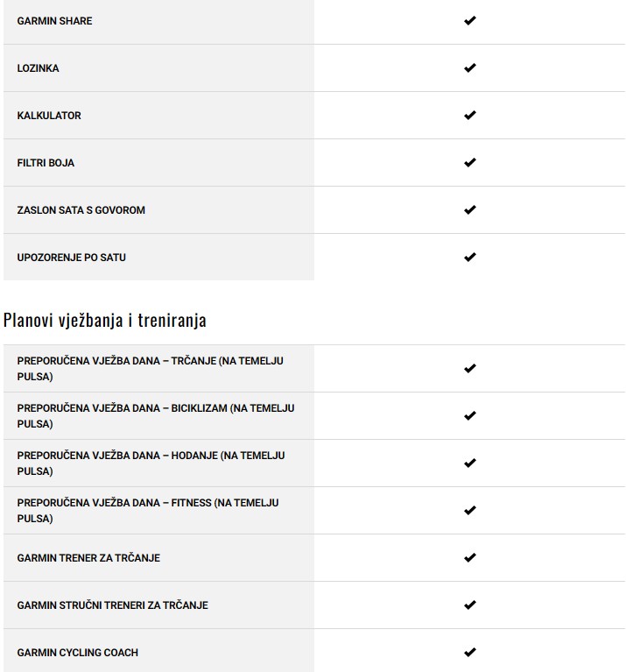Select the Kalkulator row checkmark

point(469,116)
